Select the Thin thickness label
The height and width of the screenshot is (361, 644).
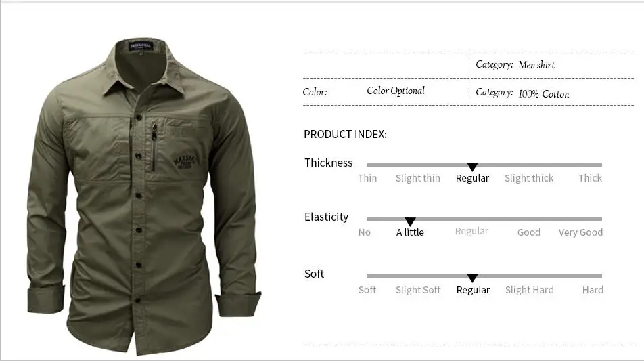click(367, 178)
